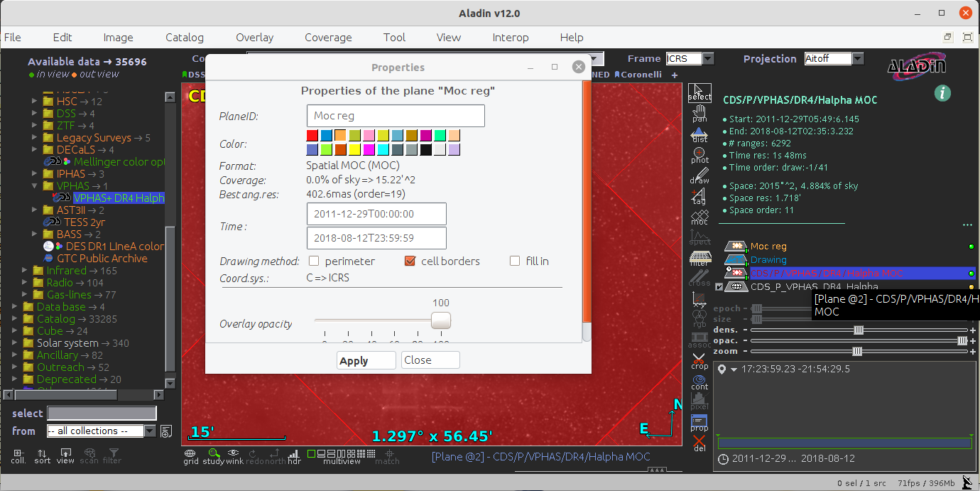Select the Moc reg plane in stack

pyautogui.click(x=768, y=247)
